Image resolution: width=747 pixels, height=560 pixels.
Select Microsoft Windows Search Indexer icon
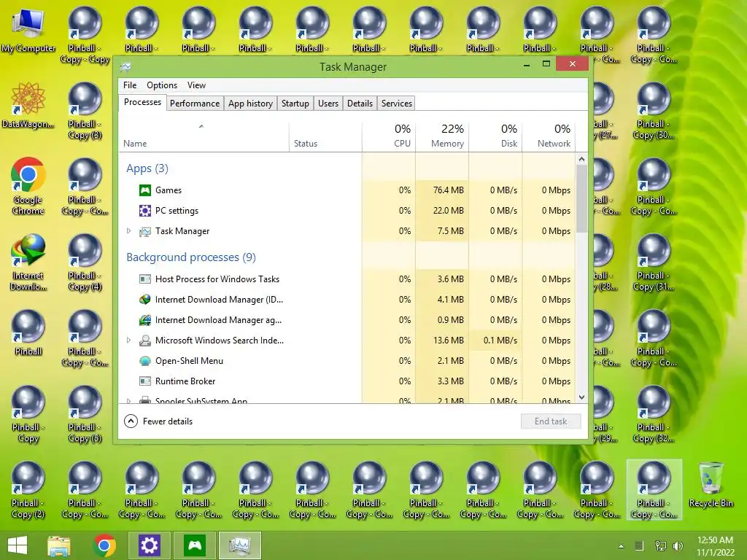(x=145, y=341)
